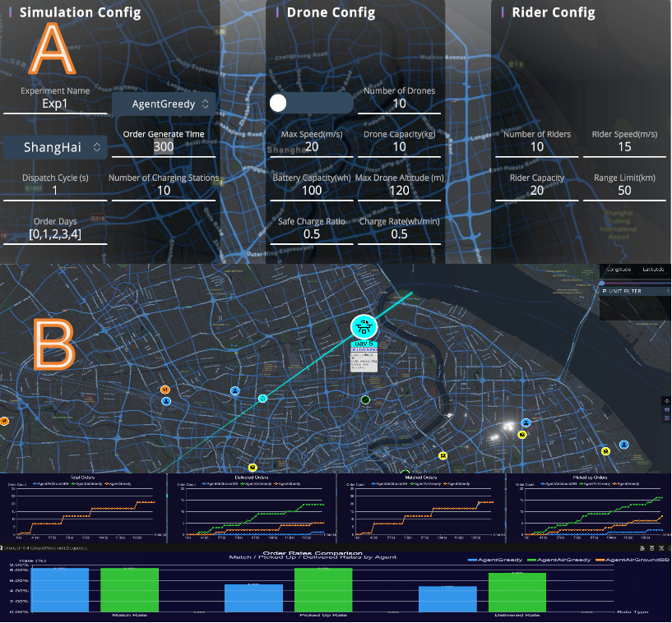Screen dimensions: 672x623
Task: Click the first icon in bottom status bar right
Action: [642, 548]
